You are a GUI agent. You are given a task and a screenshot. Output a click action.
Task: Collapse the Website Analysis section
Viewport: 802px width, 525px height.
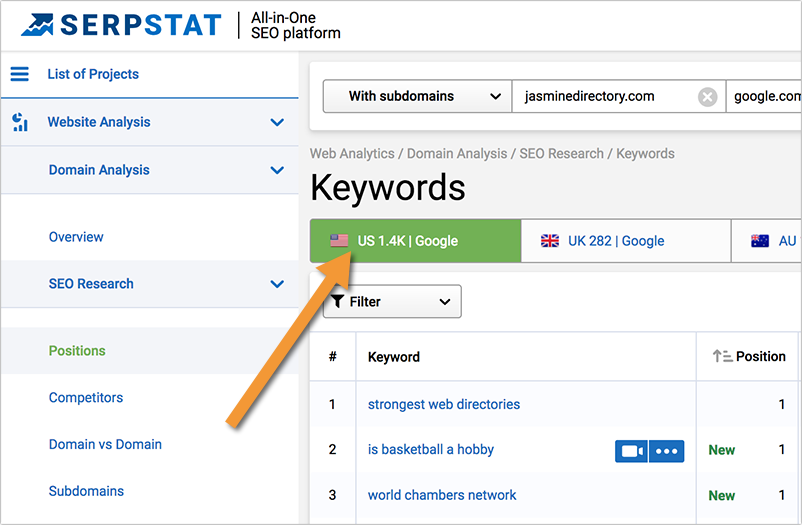tap(277, 122)
